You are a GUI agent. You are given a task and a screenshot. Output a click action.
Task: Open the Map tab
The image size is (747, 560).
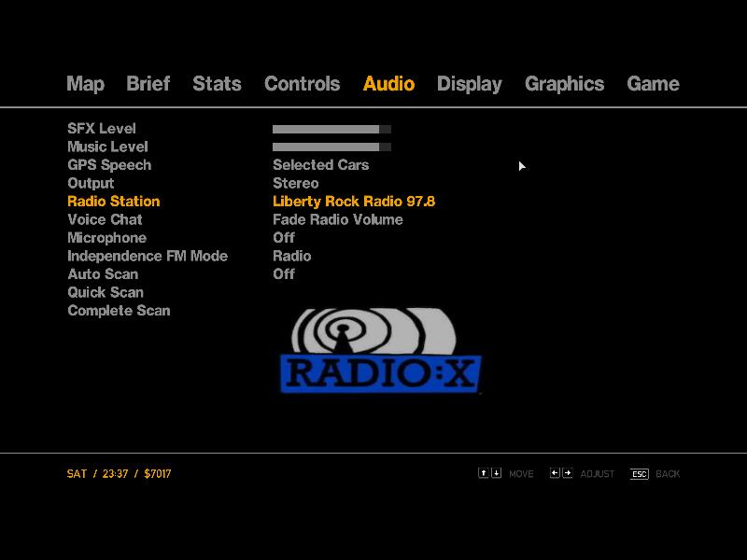point(85,84)
